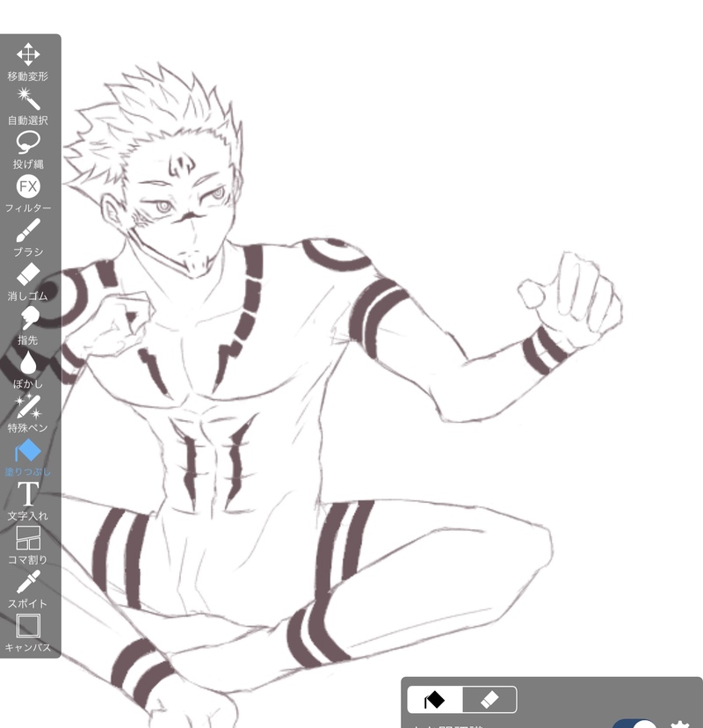
Task: Switch to the ブラシ brush tool
Action: coord(28,237)
